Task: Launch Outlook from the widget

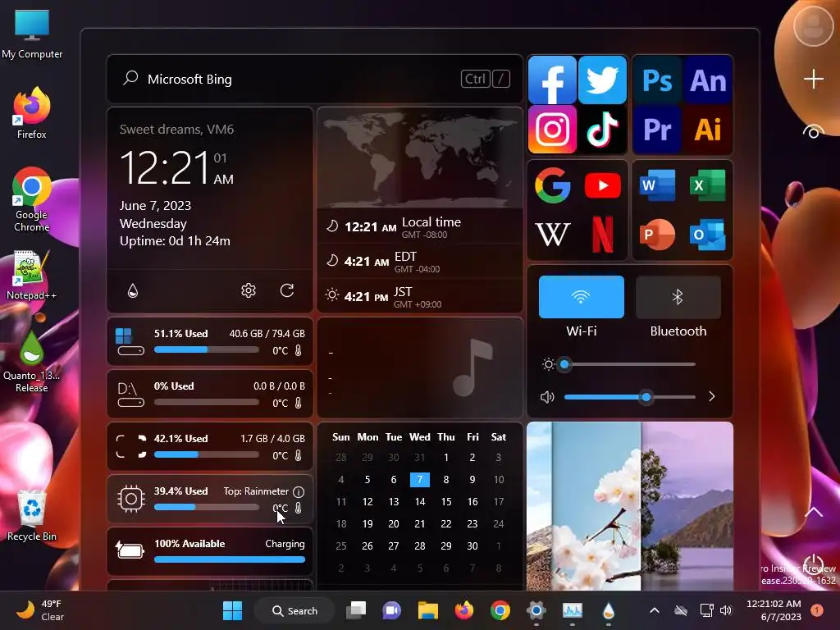Action: coord(708,234)
